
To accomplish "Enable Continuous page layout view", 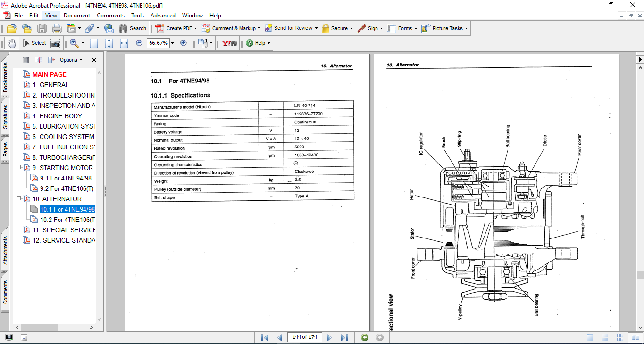I will pos(605,337).
